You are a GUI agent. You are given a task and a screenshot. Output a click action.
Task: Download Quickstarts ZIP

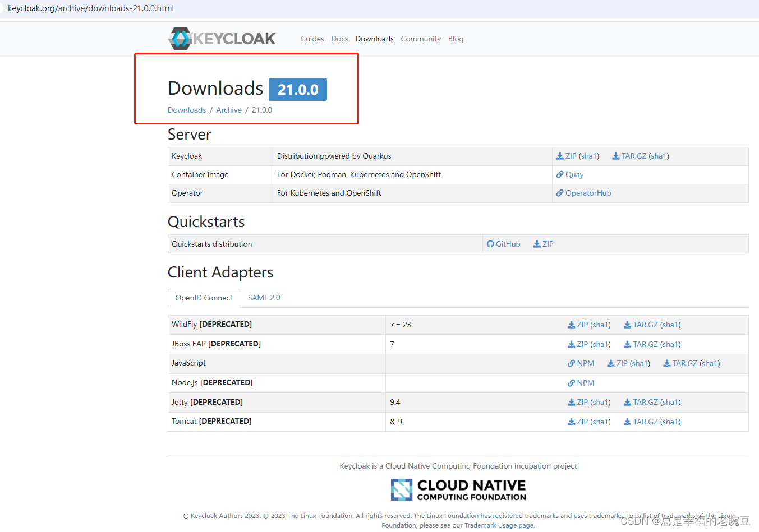point(543,244)
